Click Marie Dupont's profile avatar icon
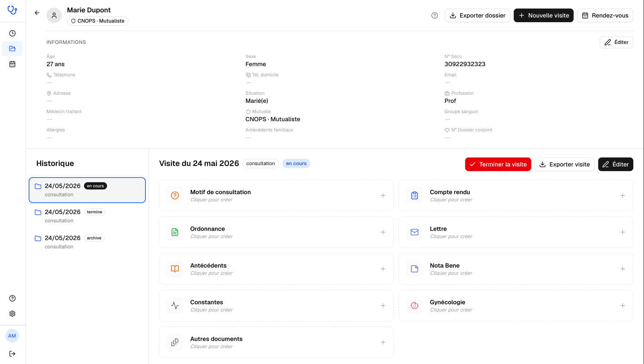This screenshot has height=364, width=644. pos(54,15)
